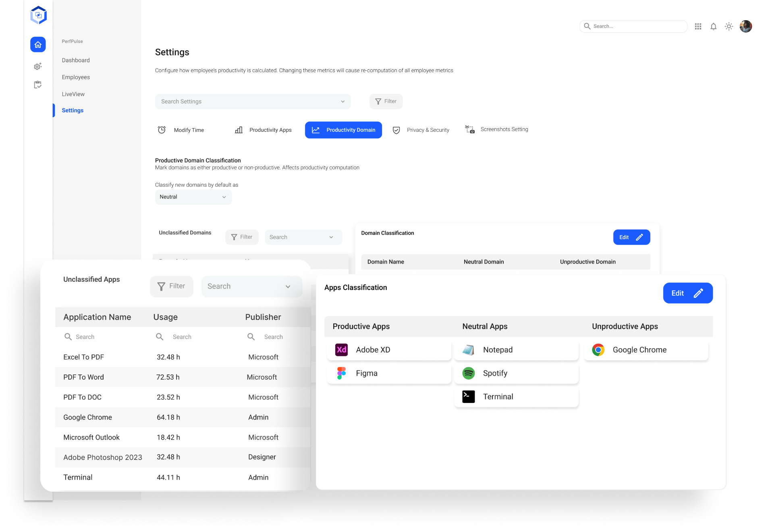Click Edit in Apps Classification
The image size is (764, 532).
pyautogui.click(x=688, y=293)
